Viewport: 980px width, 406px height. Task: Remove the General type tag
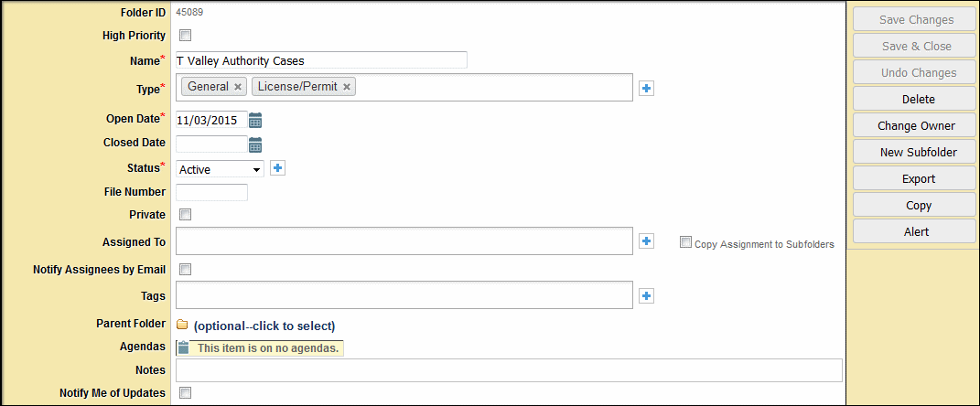(x=238, y=87)
